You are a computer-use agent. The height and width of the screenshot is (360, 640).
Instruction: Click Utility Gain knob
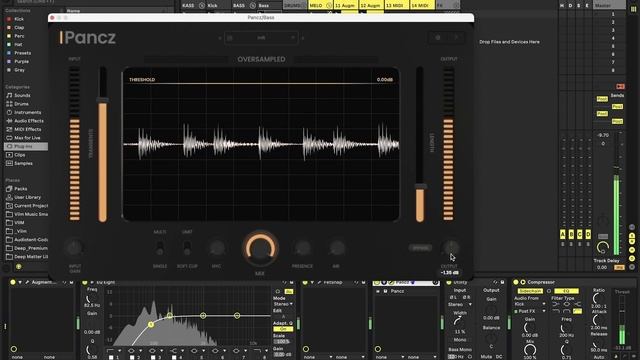[x=491, y=309]
